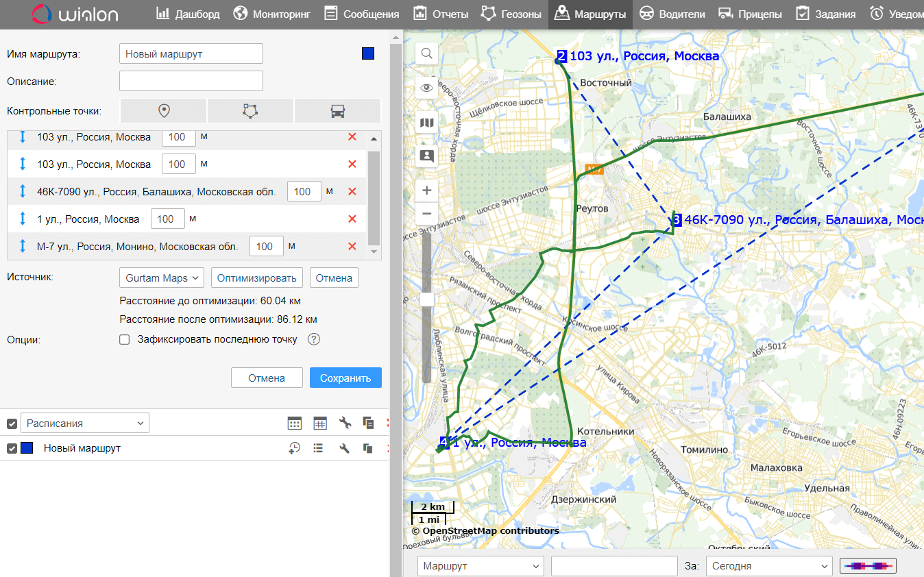
Task: Toggle the map visibility eye icon
Action: pos(426,88)
